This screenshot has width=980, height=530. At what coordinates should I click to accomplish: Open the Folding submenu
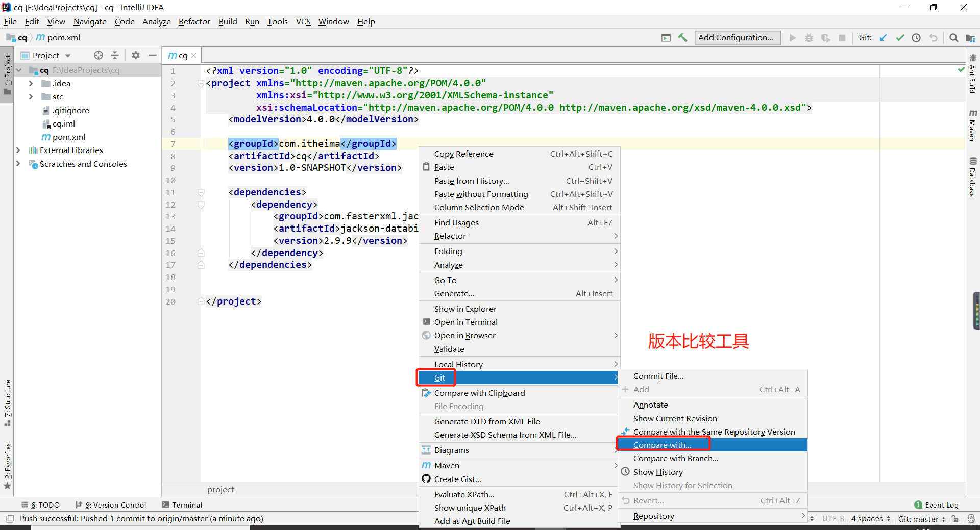pyautogui.click(x=519, y=251)
